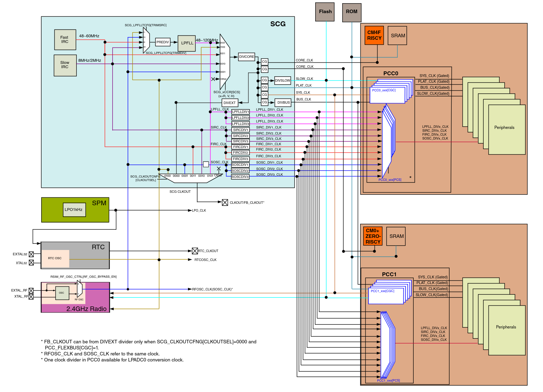Screen dimensions: 543x392
Task: Toggle the CG cell on CORE_CLK line
Action: pos(264,61)
